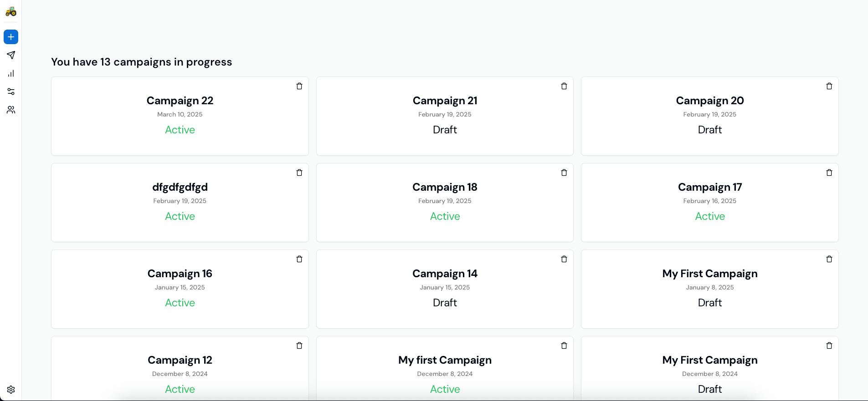Screen dimensions: 868x401
Task: Click the tractor logo at top left
Action: 11,11
